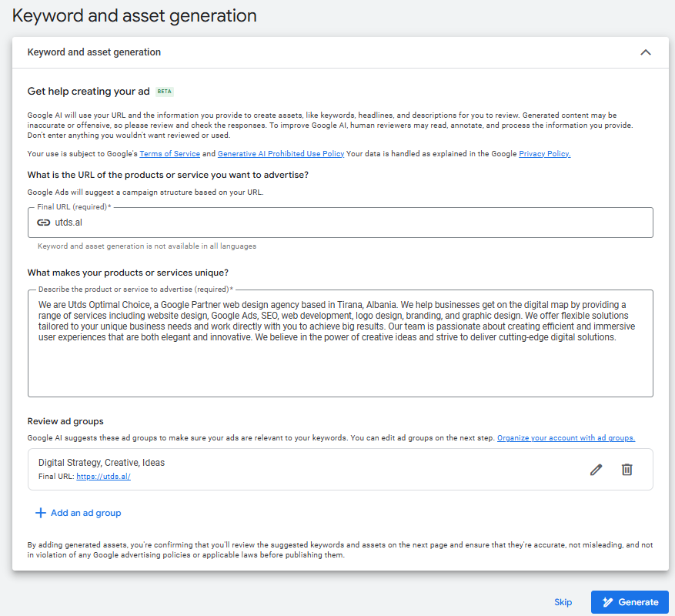Click 'What makes your products or services unique?' heading

pyautogui.click(x=128, y=273)
